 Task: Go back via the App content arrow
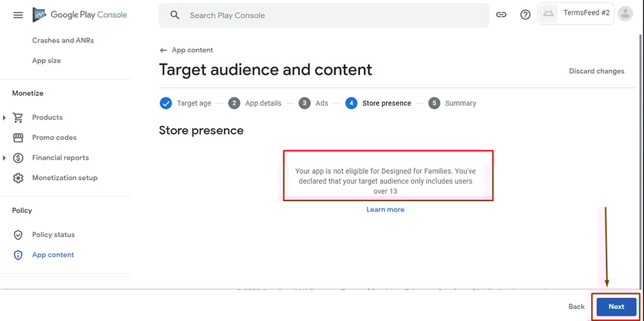coord(164,50)
